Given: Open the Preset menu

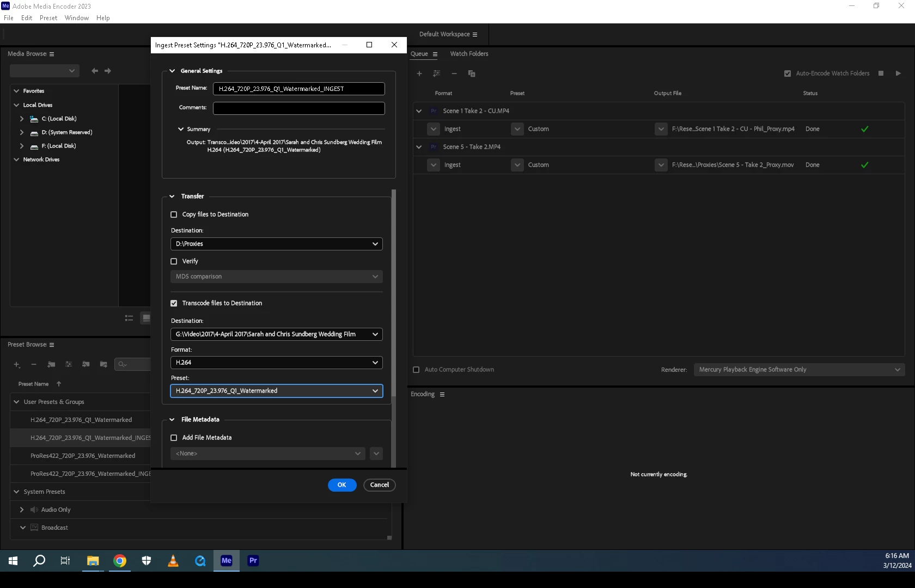Looking at the screenshot, I should pyautogui.click(x=48, y=18).
